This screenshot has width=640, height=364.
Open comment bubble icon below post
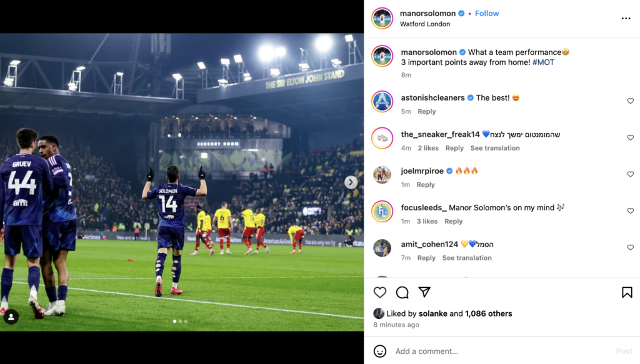(402, 292)
